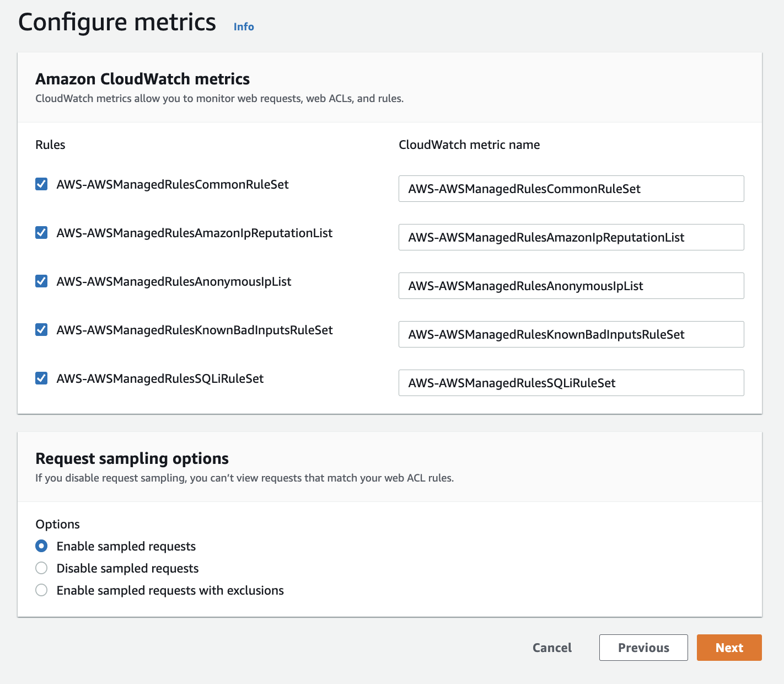This screenshot has width=784, height=684.
Task: Choose Disable sampled requests option
Action: point(41,568)
